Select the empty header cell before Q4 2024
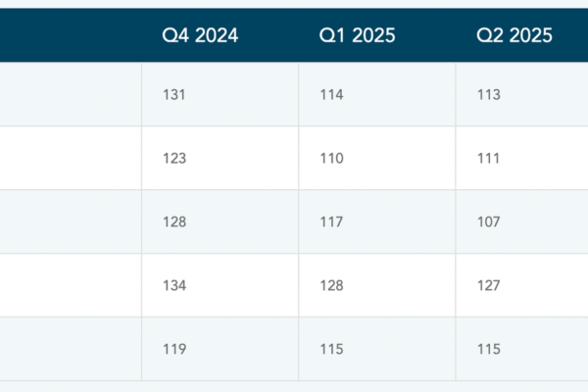The height and width of the screenshot is (392, 588). tap(71, 36)
